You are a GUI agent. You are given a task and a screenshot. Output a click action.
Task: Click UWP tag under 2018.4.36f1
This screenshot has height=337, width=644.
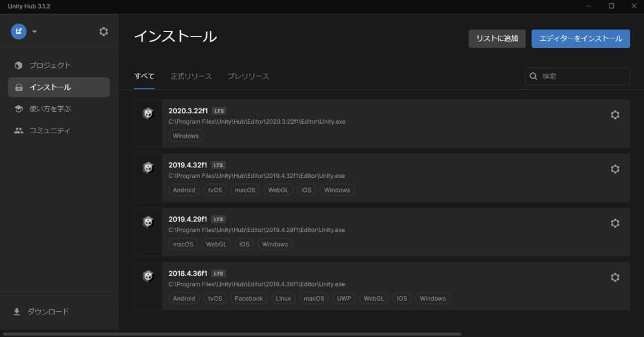pyautogui.click(x=344, y=299)
